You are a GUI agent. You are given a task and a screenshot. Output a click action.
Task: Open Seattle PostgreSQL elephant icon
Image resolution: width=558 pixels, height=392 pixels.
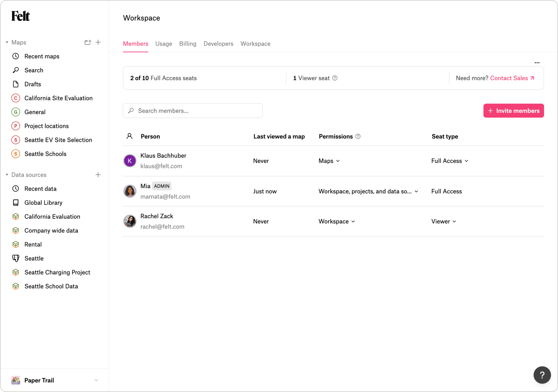point(16,258)
